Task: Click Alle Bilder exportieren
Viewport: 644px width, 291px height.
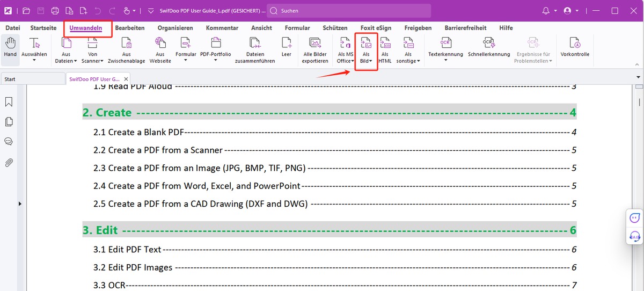Action: tap(315, 51)
